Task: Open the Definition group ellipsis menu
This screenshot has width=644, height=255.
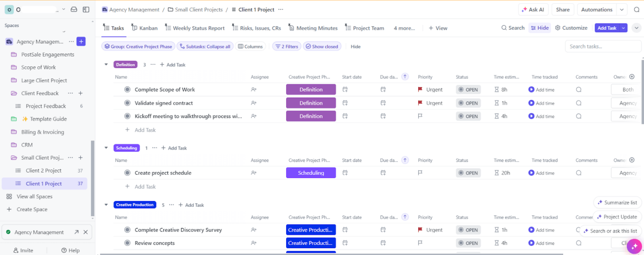Action: pos(153,65)
